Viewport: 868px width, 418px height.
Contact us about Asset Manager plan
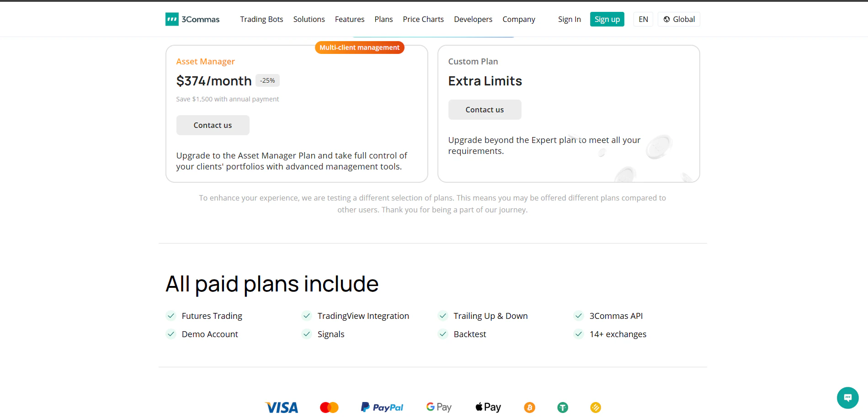[213, 125]
